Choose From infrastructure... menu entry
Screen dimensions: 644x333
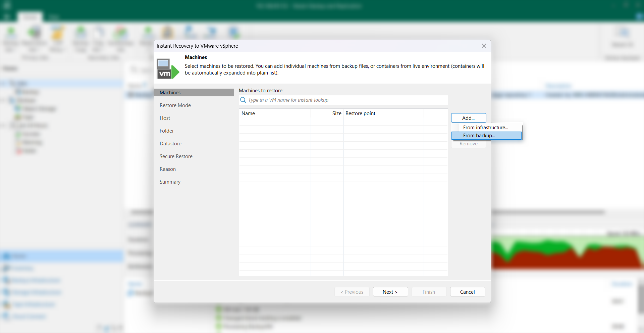click(x=486, y=128)
